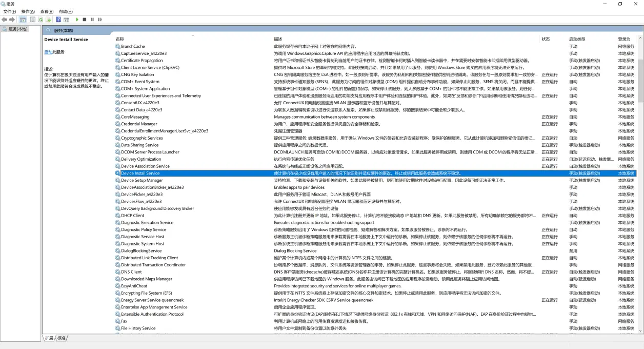Select the Distributed Link Tracking Client service
The height and width of the screenshot is (349, 644).
149,258
